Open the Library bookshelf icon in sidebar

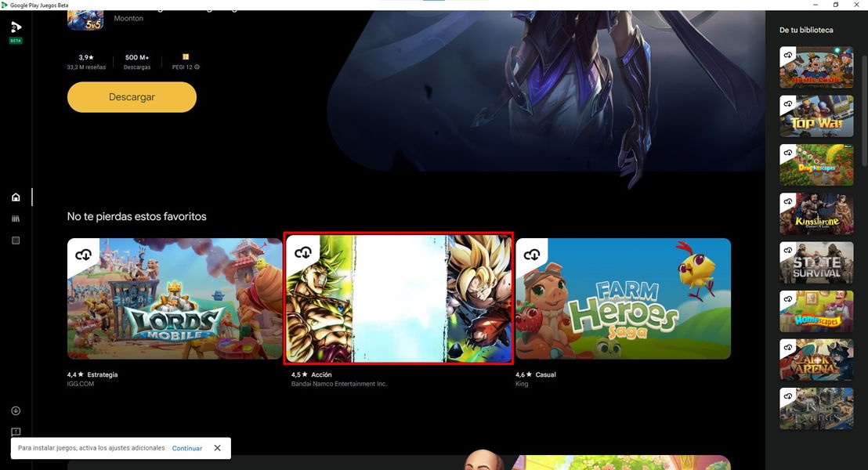[x=16, y=219]
